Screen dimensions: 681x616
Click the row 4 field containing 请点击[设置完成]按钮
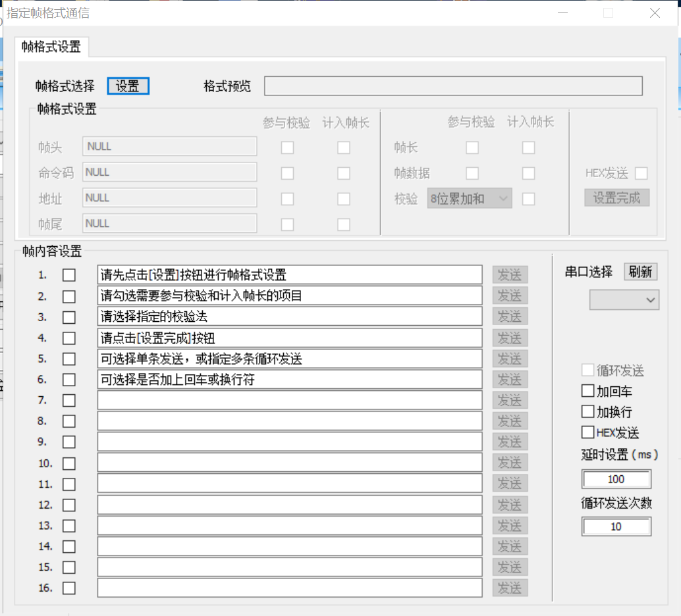[x=290, y=338]
